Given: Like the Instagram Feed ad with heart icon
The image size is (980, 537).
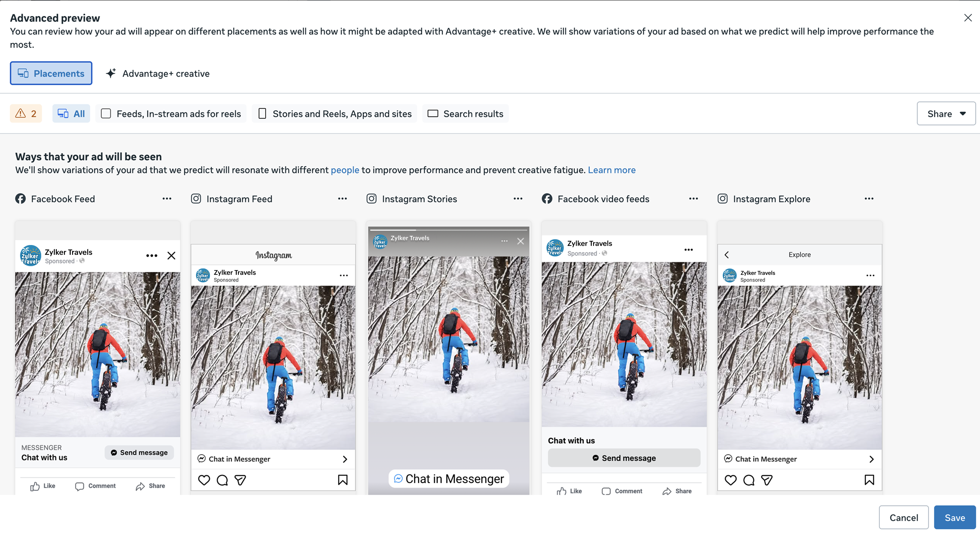Looking at the screenshot, I should point(204,480).
